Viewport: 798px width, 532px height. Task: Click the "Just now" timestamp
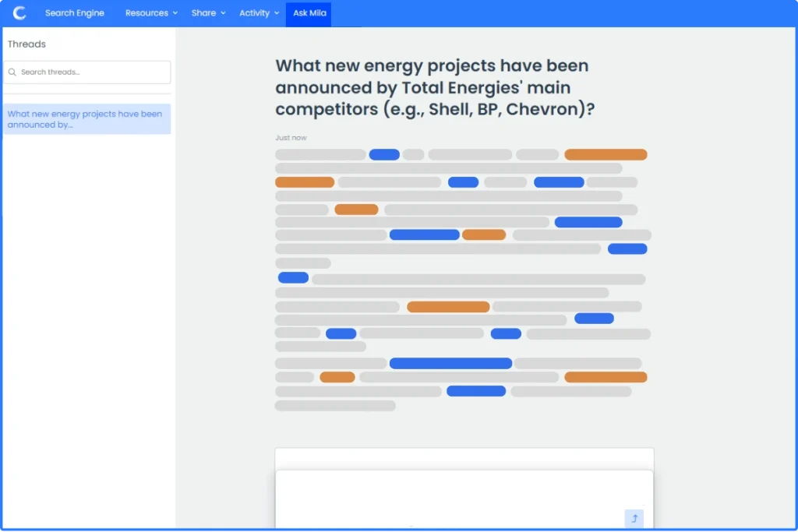pos(291,138)
